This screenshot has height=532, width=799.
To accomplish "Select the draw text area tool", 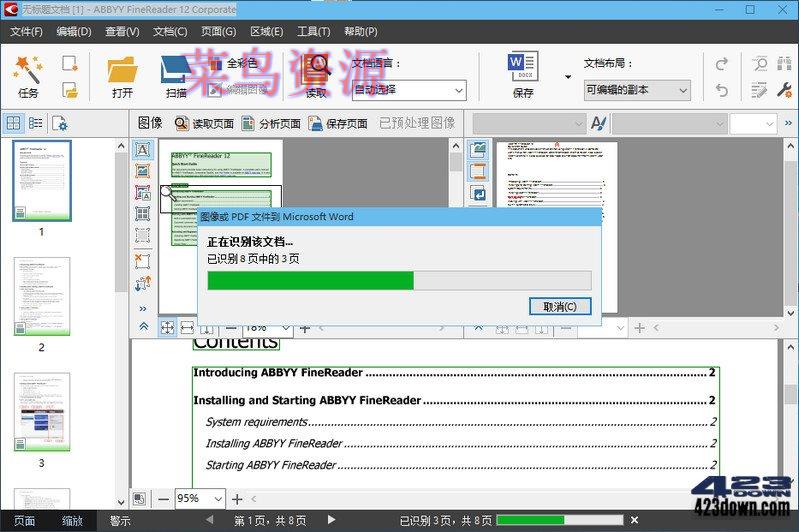I will (143, 150).
